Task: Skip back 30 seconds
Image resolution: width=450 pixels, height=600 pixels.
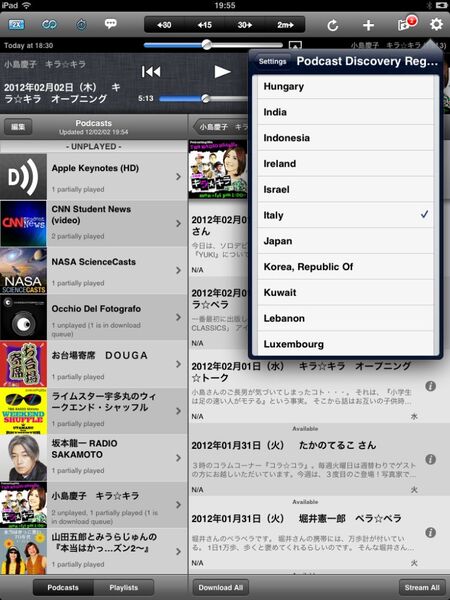Action: [x=164, y=25]
